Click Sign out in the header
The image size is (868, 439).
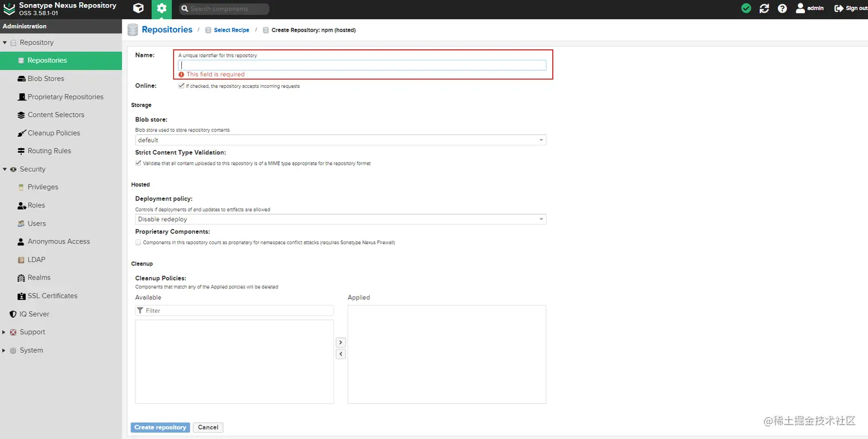pos(850,9)
